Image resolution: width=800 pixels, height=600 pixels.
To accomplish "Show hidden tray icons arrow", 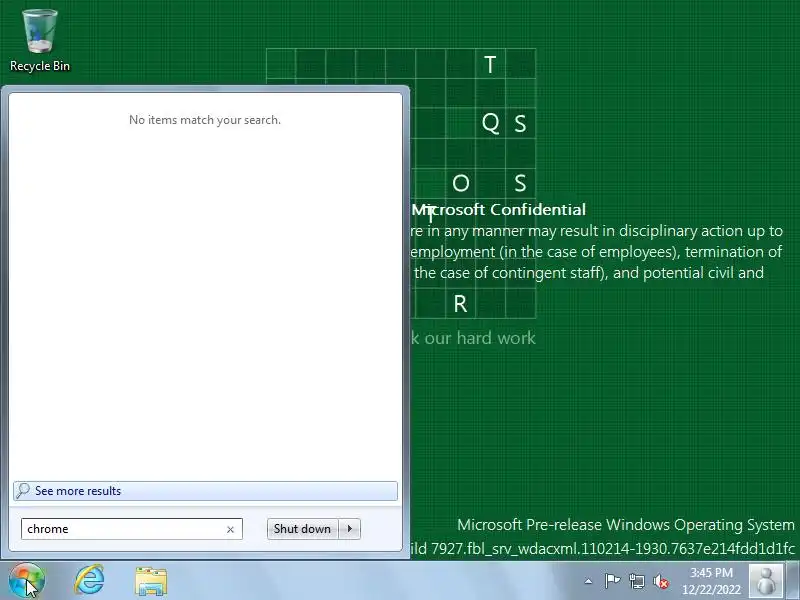I will [x=588, y=581].
